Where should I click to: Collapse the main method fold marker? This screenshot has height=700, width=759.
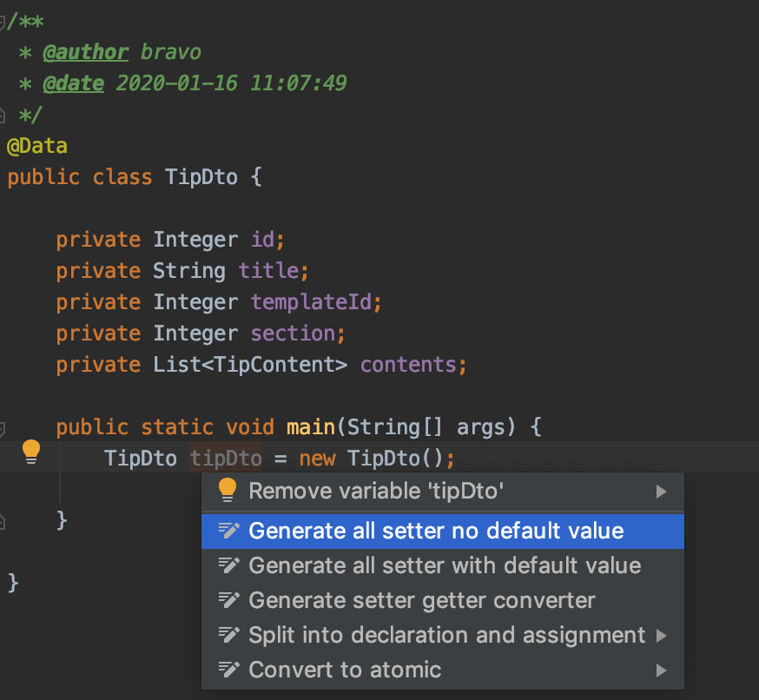(x=3, y=427)
